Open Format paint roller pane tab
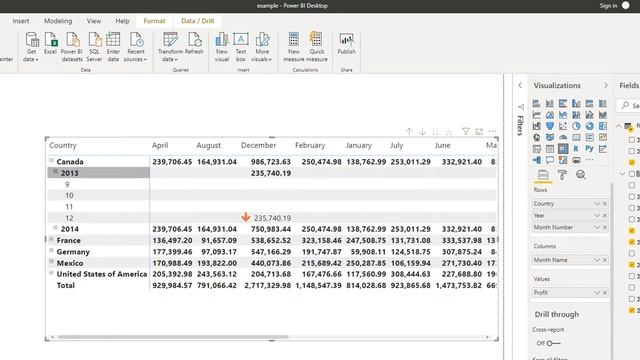 click(562, 175)
